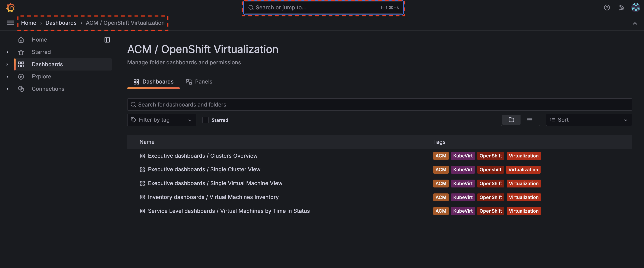Open Home in the sidebar menu
The image size is (644, 268).
[x=39, y=40]
